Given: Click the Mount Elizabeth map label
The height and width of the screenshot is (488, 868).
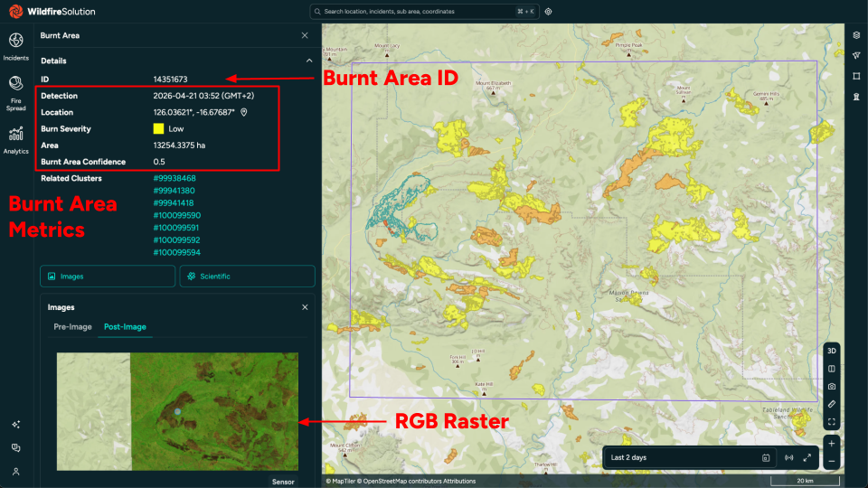Looking at the screenshot, I should pyautogui.click(x=494, y=83).
